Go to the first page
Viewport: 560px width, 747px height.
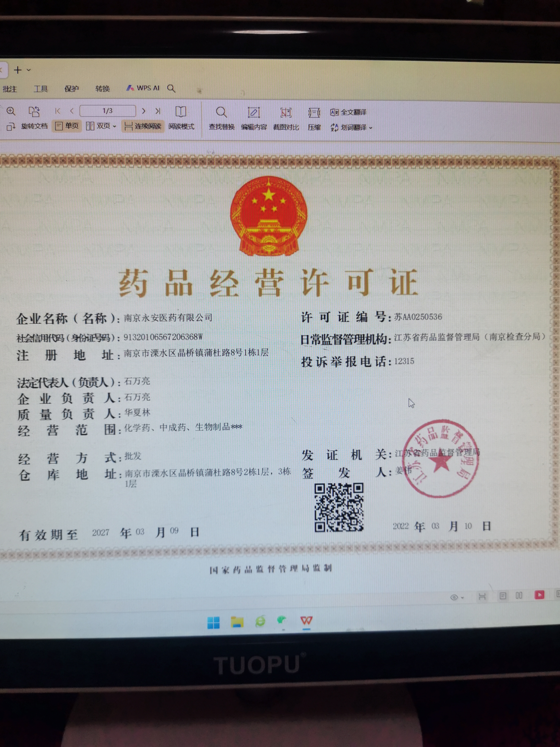pyautogui.click(x=58, y=111)
